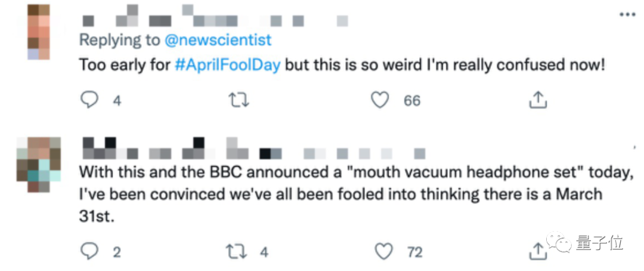Screen dimensions: 644x271
Task: Share the first tweet via the upload icon
Action: click(x=538, y=100)
